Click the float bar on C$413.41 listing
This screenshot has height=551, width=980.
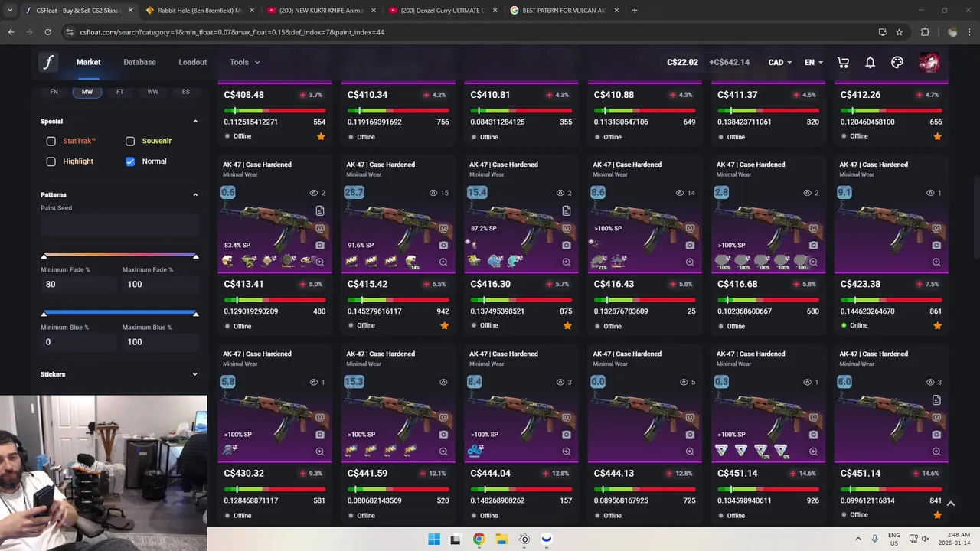[274, 300]
